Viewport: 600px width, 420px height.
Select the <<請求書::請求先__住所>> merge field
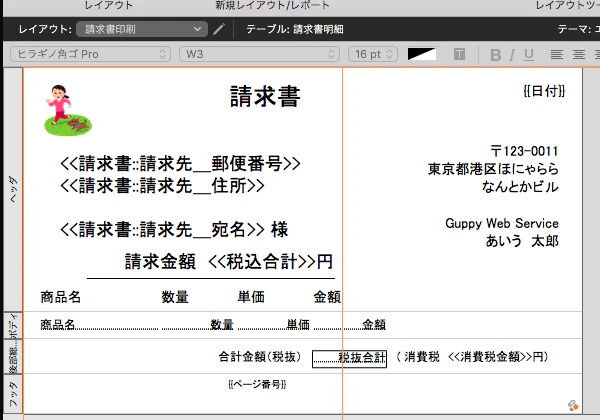tap(162, 186)
